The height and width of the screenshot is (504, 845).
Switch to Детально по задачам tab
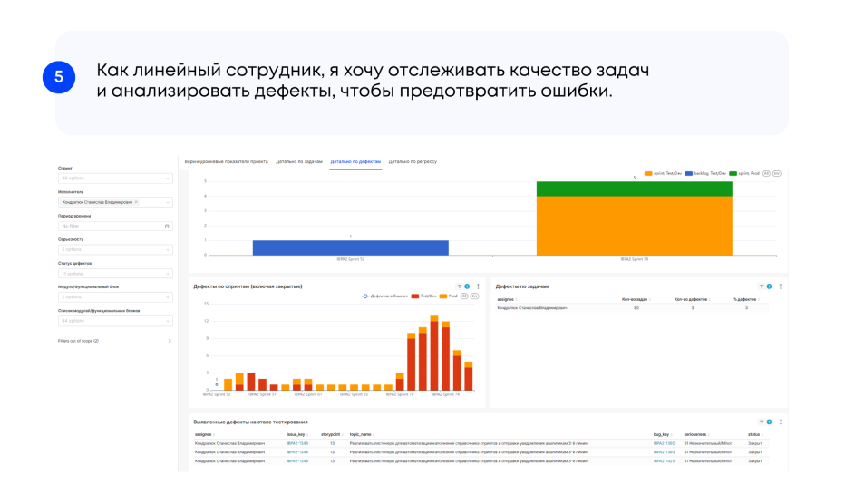[299, 161]
